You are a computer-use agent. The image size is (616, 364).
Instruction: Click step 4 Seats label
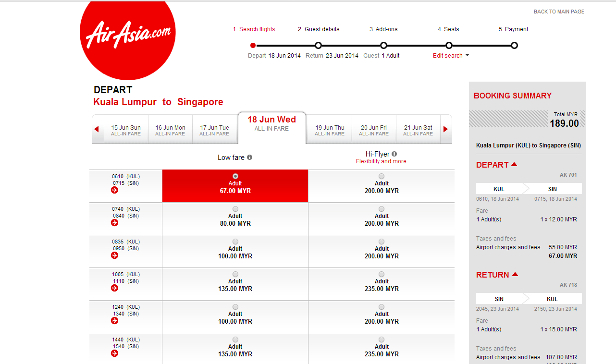tap(448, 29)
